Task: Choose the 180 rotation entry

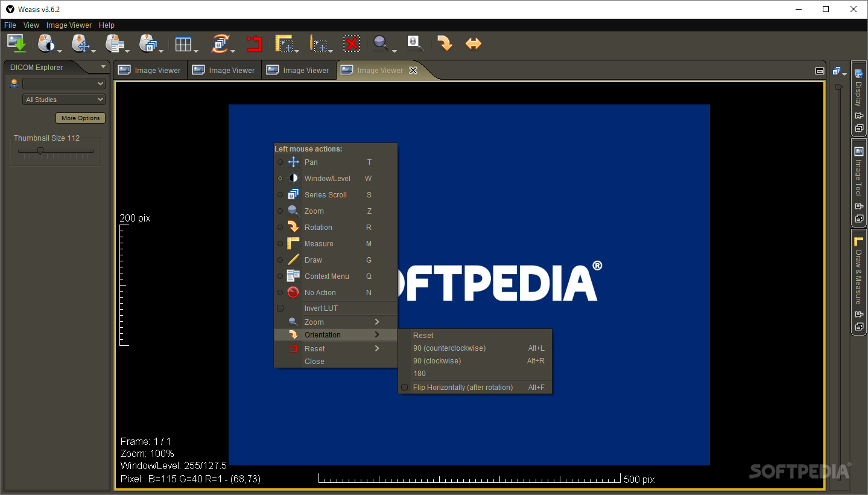Action: [475, 373]
